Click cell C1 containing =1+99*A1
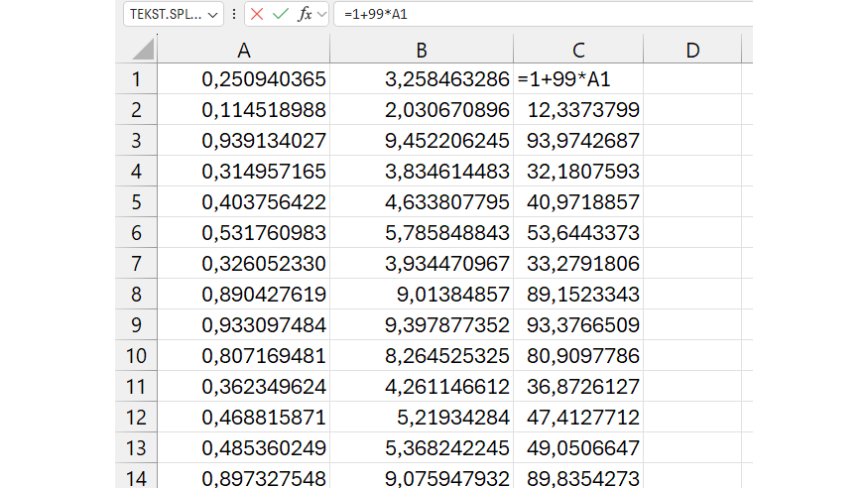Viewport: 868px width, 488px height. coord(578,79)
